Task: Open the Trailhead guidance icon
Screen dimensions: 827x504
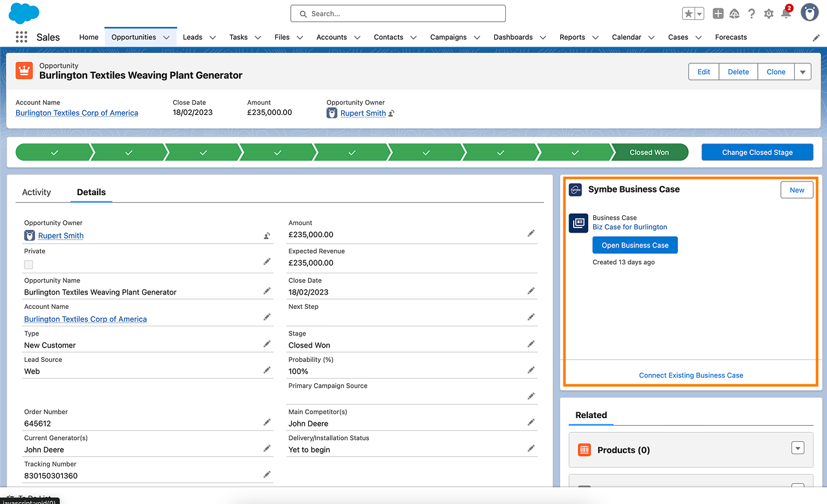Action: coord(735,14)
